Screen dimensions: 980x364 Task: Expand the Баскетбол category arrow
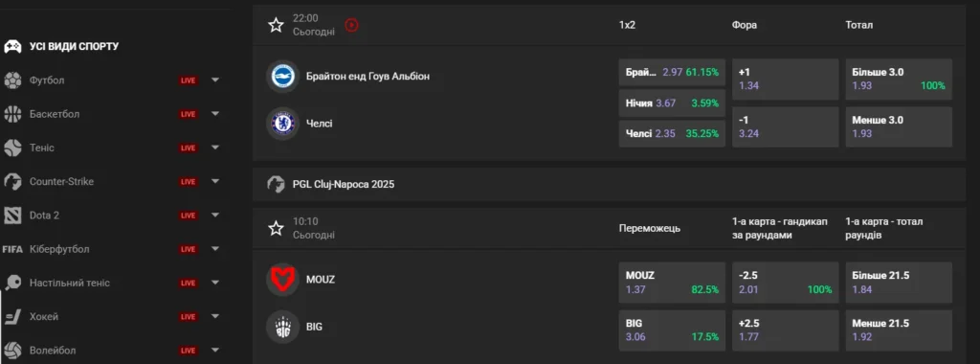[x=215, y=114]
